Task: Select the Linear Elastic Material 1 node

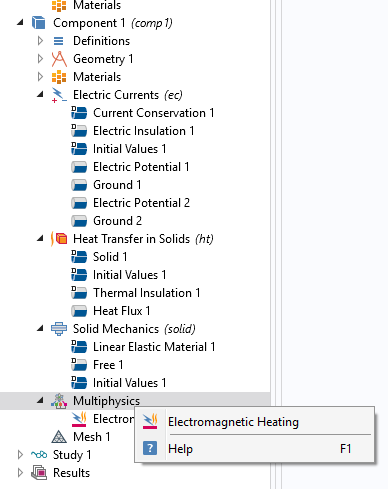Action: (143, 347)
